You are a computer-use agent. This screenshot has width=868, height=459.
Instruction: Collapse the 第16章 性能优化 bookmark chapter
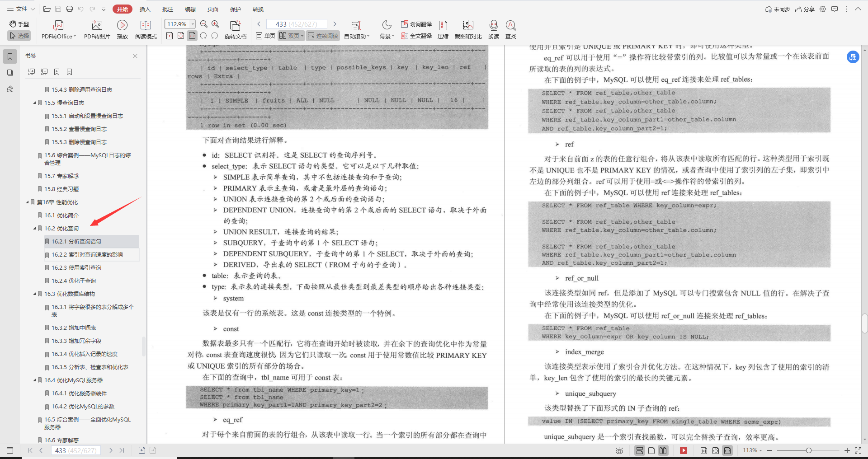tap(27, 202)
